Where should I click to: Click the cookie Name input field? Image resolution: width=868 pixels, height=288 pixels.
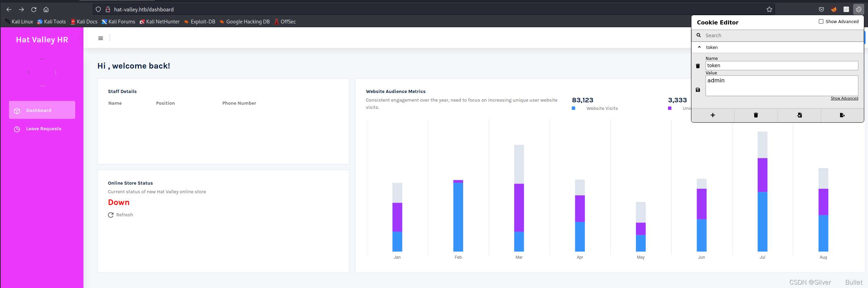coord(782,65)
